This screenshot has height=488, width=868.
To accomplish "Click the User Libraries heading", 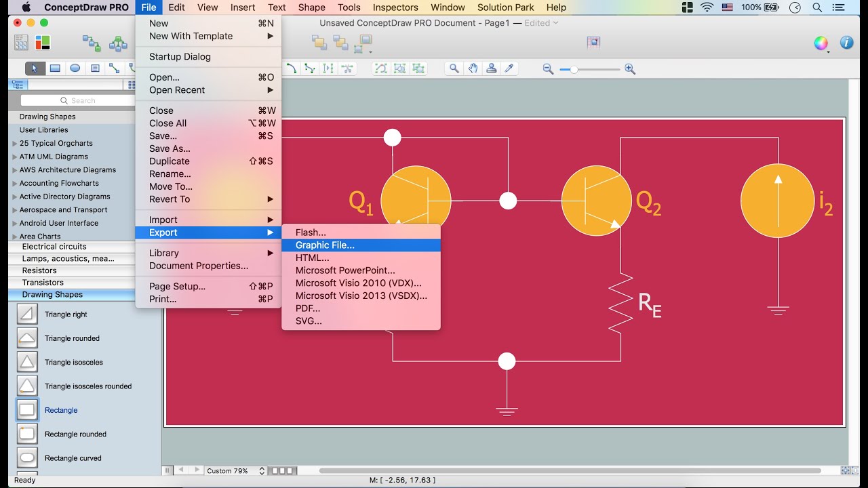I will tap(43, 130).
